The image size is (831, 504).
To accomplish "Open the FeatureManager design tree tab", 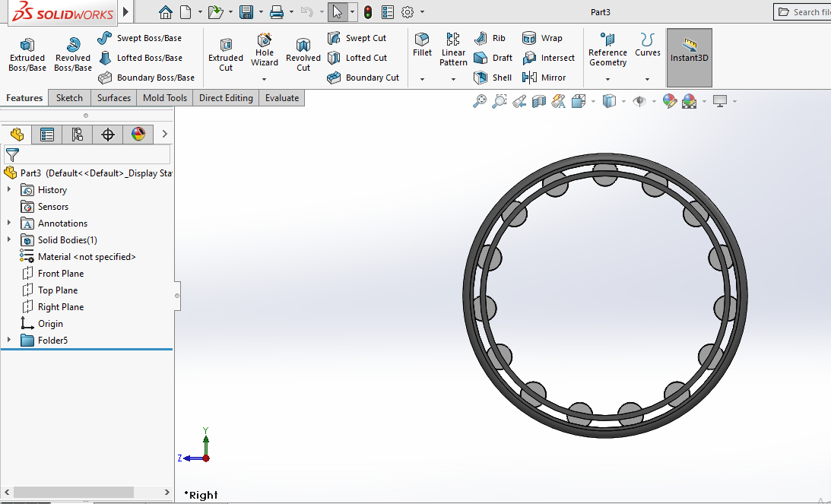I will coord(17,135).
